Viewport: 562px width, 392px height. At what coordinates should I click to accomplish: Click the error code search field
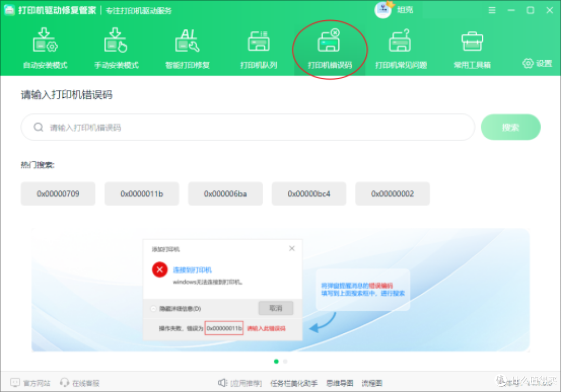point(248,127)
